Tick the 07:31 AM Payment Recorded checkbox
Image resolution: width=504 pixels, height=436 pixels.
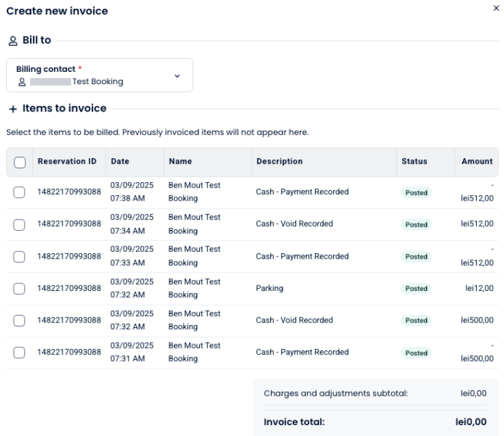pyautogui.click(x=20, y=352)
